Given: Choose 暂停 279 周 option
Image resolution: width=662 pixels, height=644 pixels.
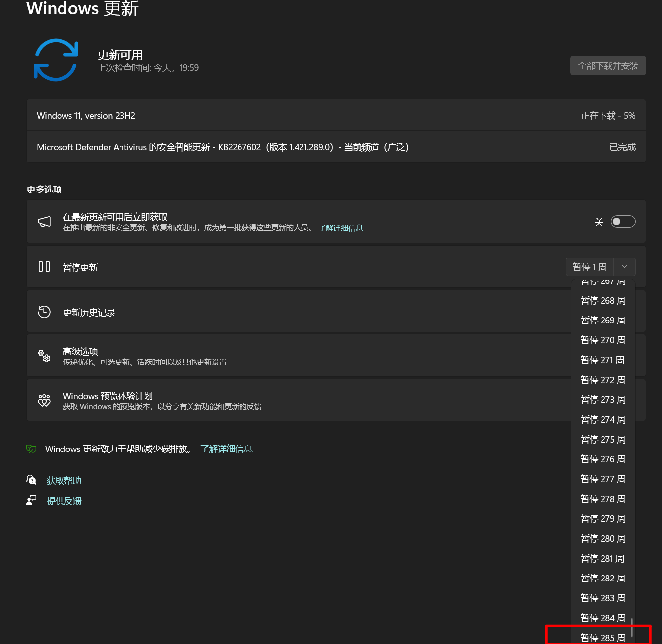Looking at the screenshot, I should [603, 519].
